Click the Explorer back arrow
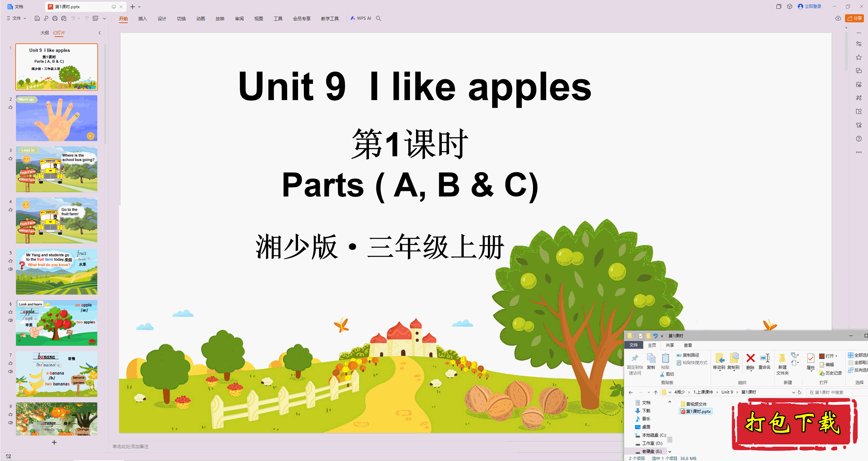This screenshot has height=461, width=868. [x=631, y=392]
